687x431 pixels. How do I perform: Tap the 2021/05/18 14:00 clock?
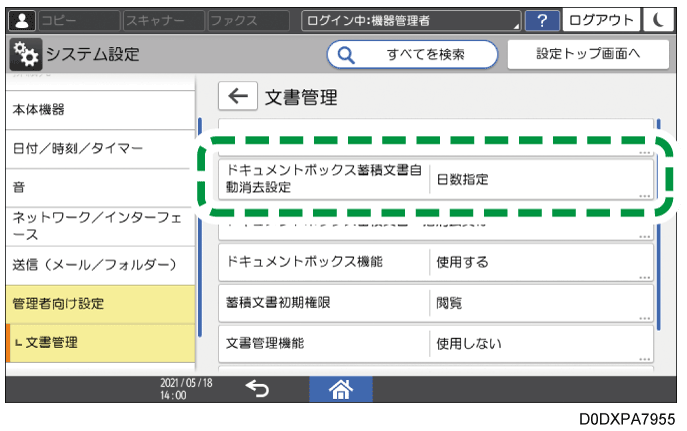point(186,389)
